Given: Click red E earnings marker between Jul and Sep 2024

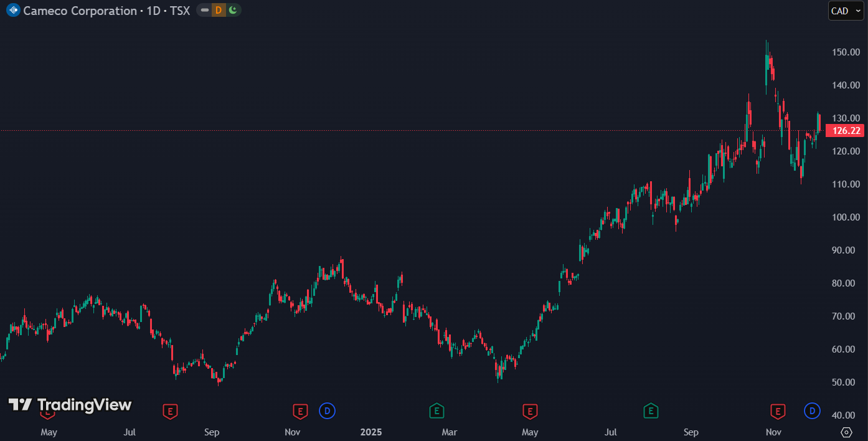Looking at the screenshot, I should tap(170, 411).
